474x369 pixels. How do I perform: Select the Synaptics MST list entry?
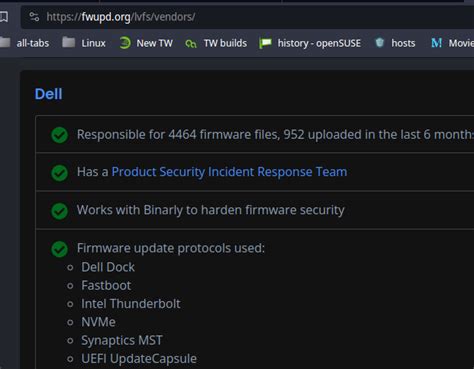pos(122,341)
